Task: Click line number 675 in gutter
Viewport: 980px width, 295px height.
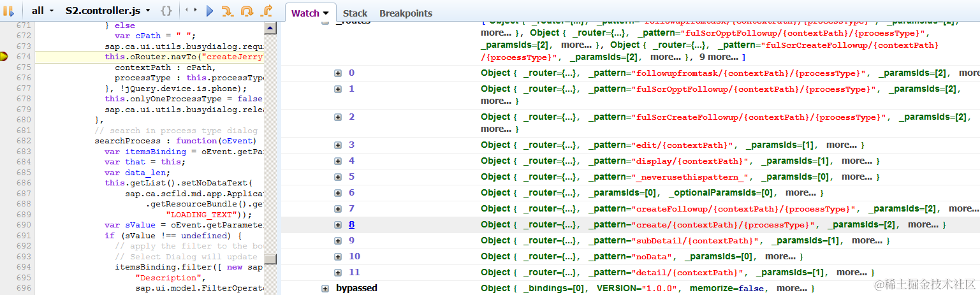Action: 24,68
